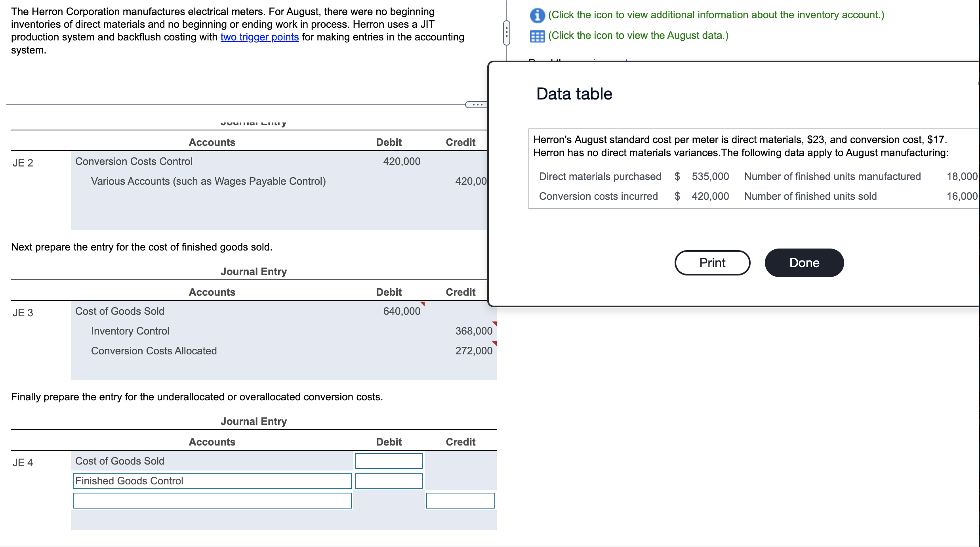980x547 pixels.
Task: Click the 'two trigger points' link
Action: coord(259,37)
